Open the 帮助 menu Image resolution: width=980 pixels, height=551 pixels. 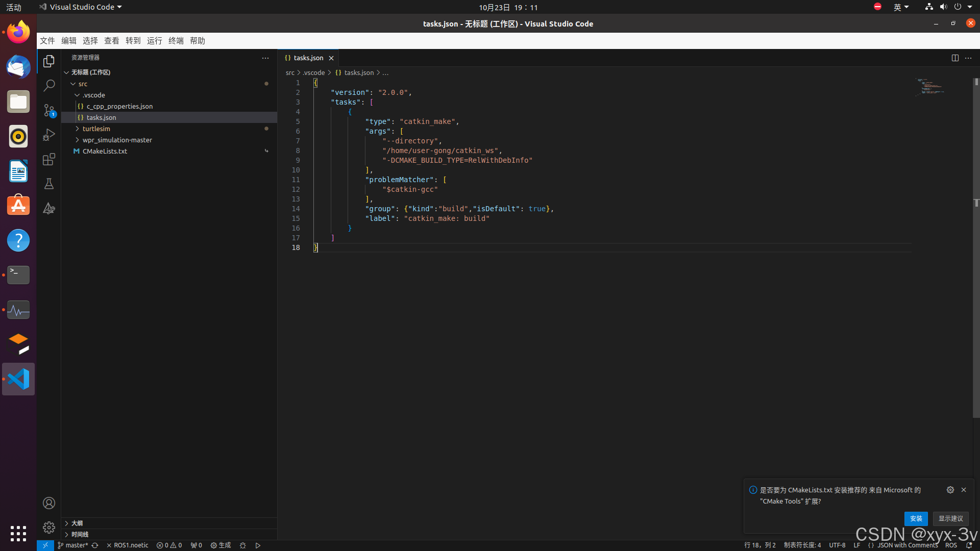[198, 41]
